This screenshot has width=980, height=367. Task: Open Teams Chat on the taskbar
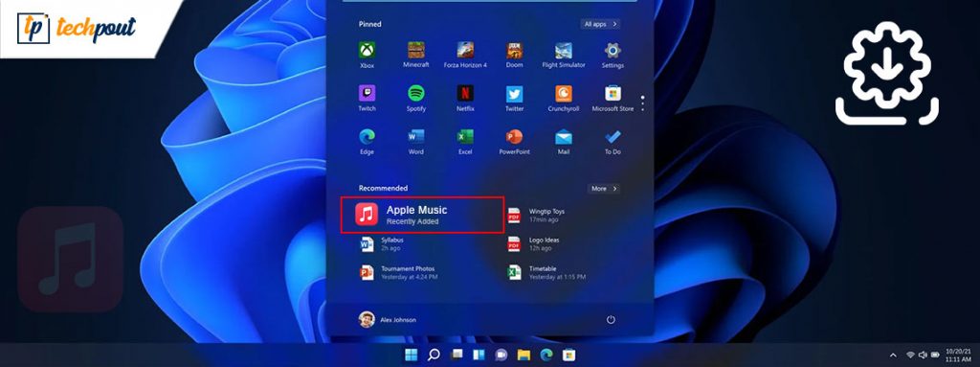[501, 356]
